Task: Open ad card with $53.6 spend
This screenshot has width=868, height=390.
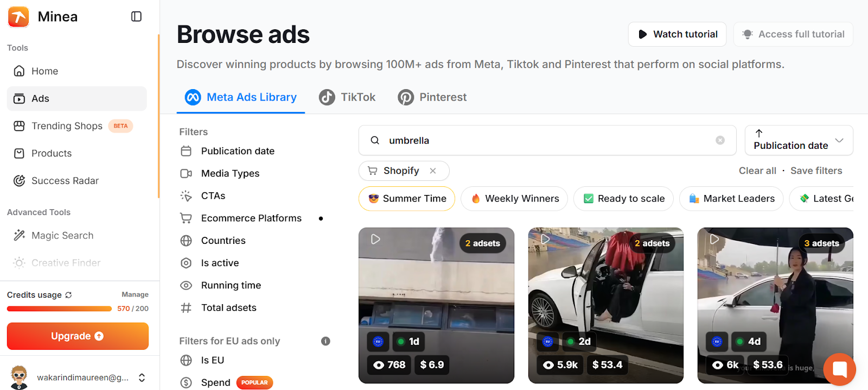Action: tap(775, 305)
